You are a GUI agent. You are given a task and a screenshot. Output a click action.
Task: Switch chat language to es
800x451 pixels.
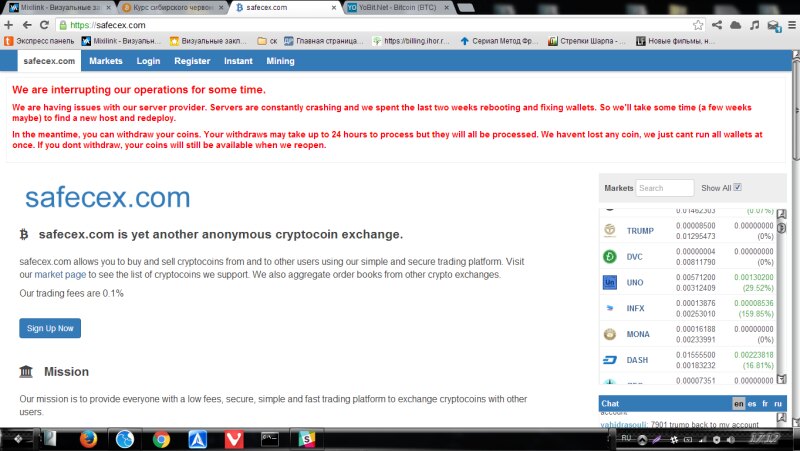coord(751,404)
